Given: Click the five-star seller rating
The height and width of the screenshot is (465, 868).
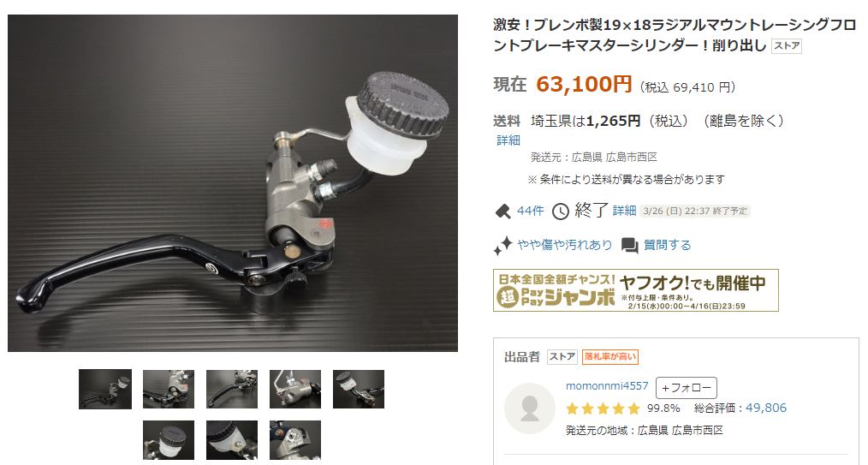Looking at the screenshot, I should pyautogui.click(x=603, y=408).
